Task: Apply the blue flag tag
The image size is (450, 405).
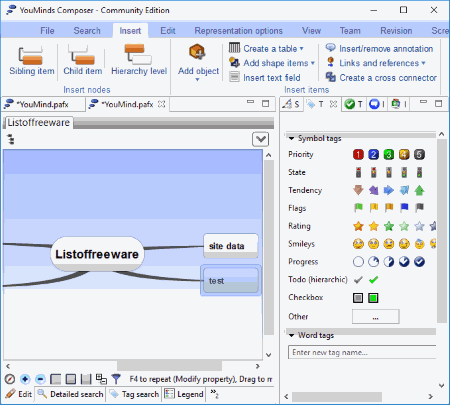Action: 404,208
